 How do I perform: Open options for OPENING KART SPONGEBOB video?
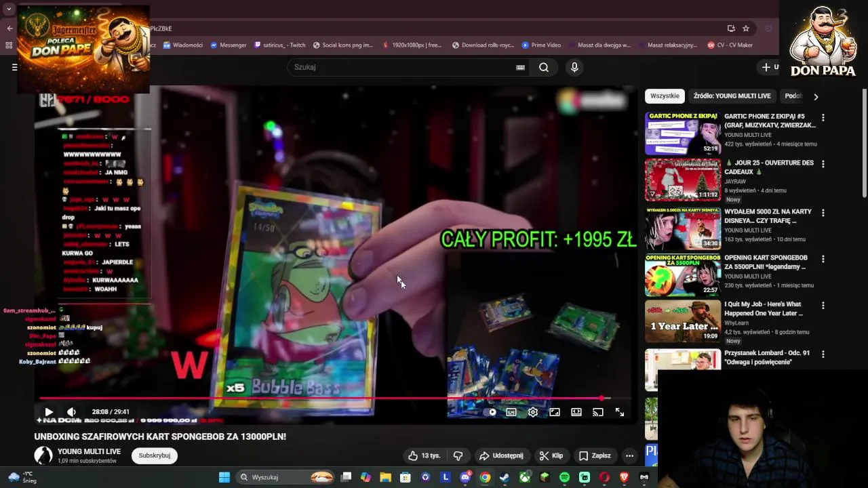pyautogui.click(x=823, y=259)
